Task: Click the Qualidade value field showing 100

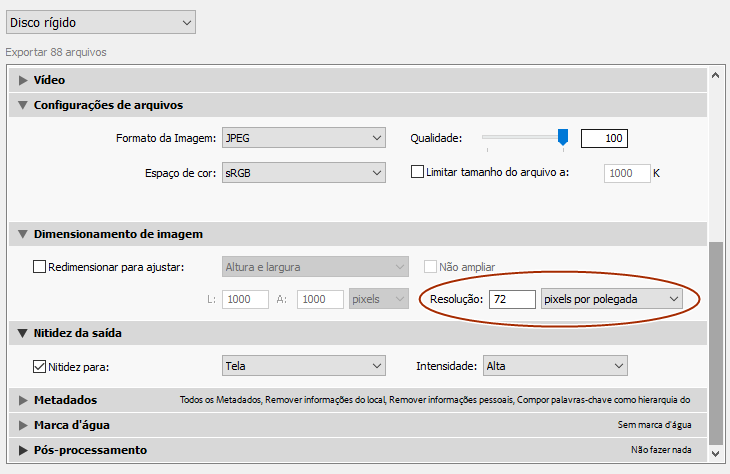Action: pyautogui.click(x=604, y=138)
